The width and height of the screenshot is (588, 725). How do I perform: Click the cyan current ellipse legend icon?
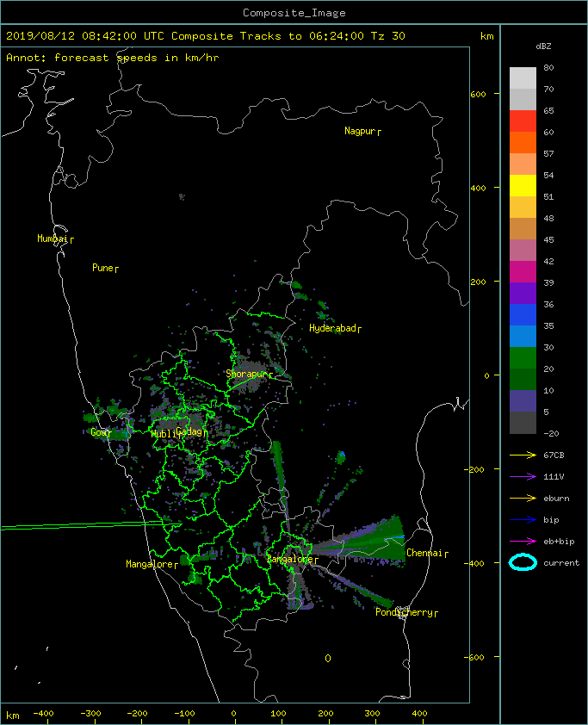pyautogui.click(x=523, y=563)
